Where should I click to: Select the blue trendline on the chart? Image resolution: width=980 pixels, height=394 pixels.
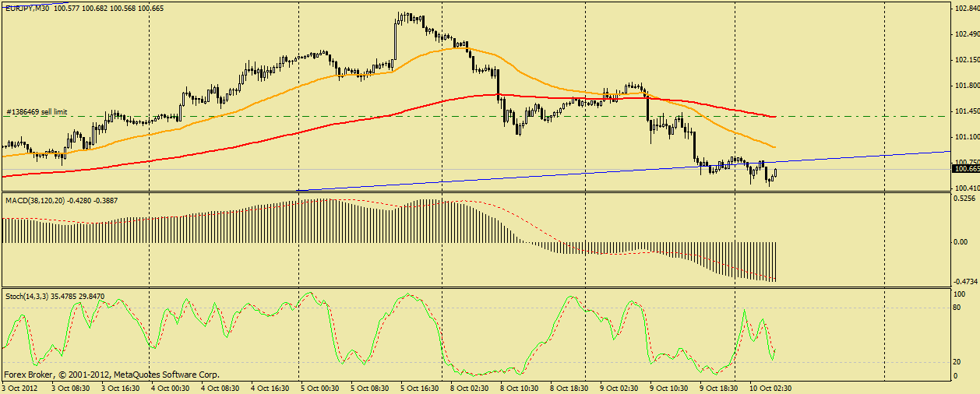point(623,171)
